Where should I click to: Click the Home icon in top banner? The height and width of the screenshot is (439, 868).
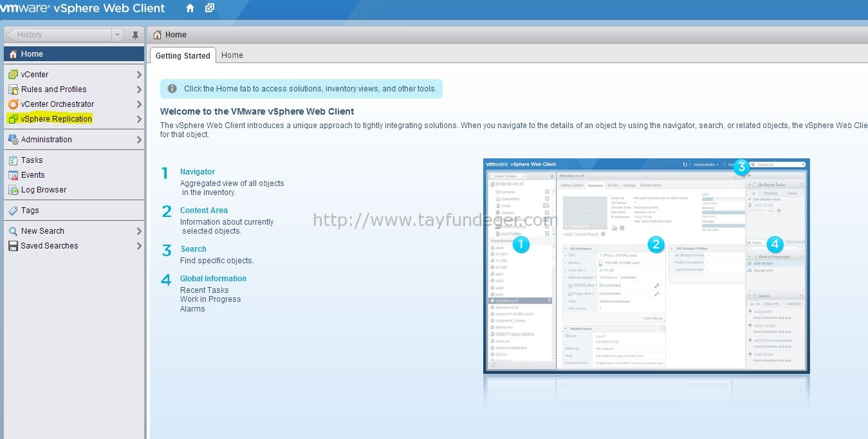pos(190,8)
